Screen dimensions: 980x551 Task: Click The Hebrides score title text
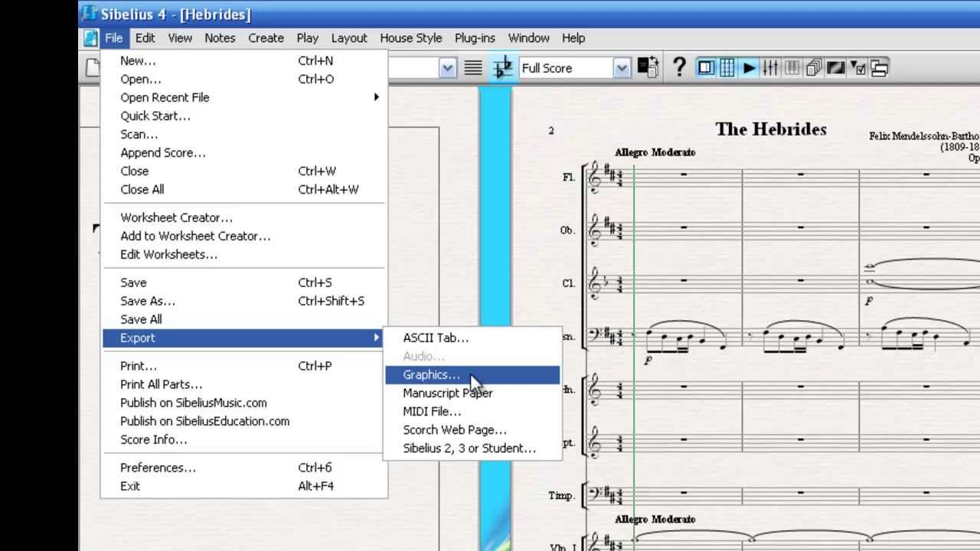click(771, 129)
